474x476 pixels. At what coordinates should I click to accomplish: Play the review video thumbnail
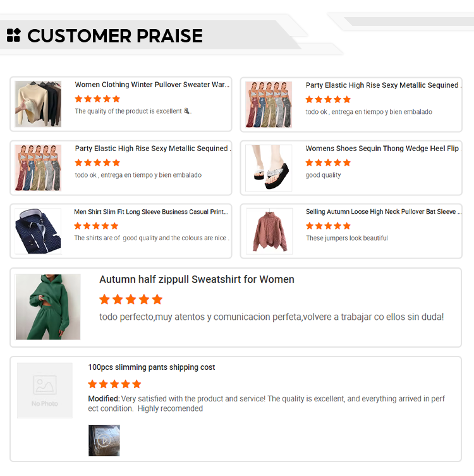point(104,441)
